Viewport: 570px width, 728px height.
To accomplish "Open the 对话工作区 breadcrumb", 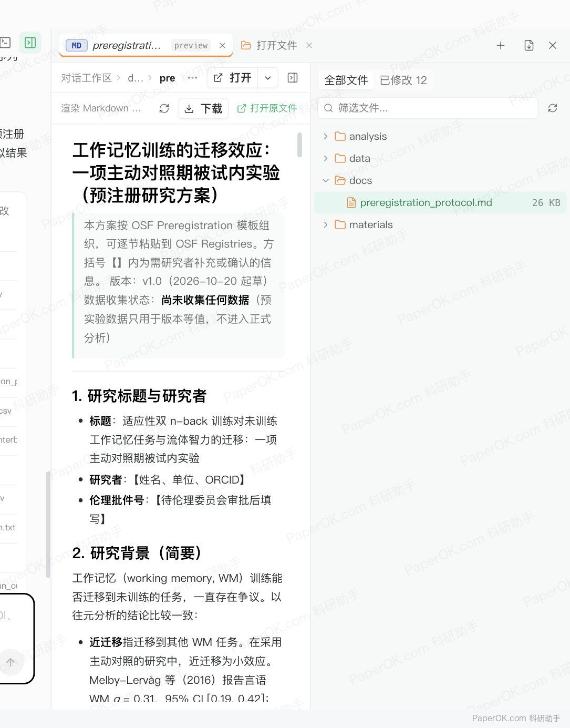I will click(86, 78).
